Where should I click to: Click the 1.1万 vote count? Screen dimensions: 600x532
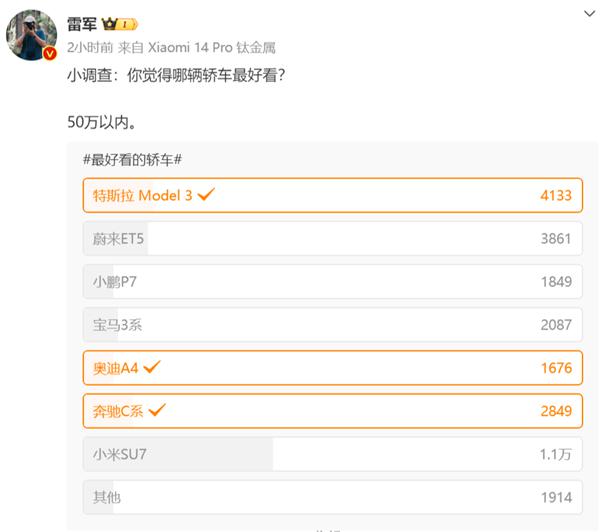pos(555,454)
